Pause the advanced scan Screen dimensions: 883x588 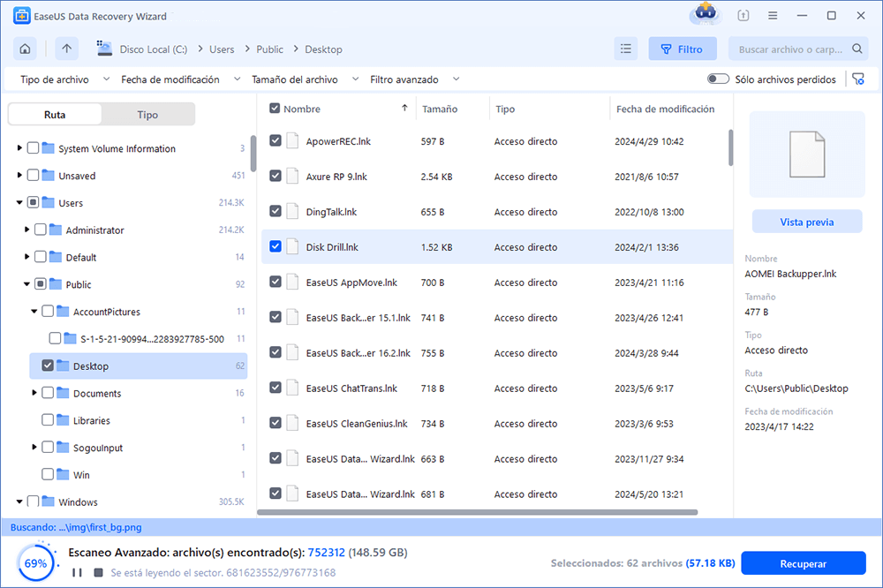[77, 573]
